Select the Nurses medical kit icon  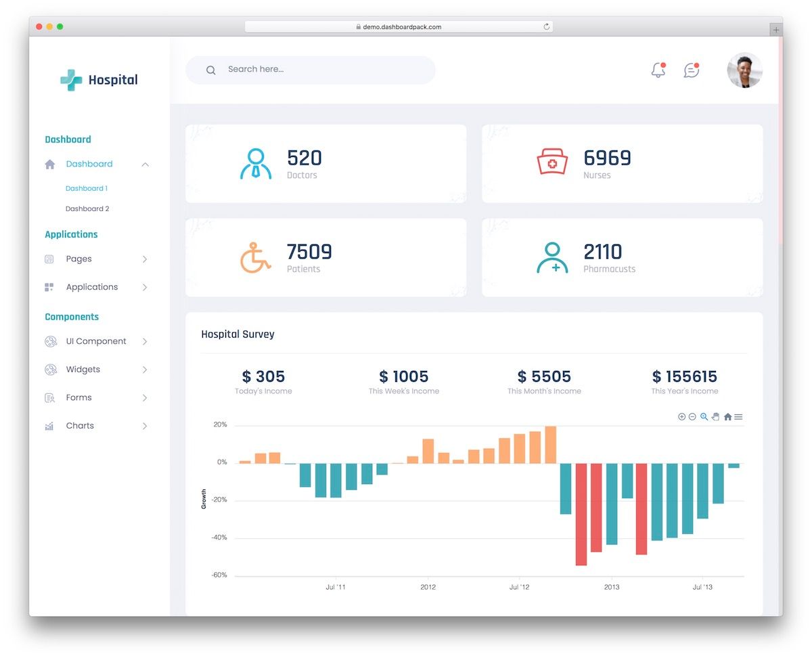(553, 162)
